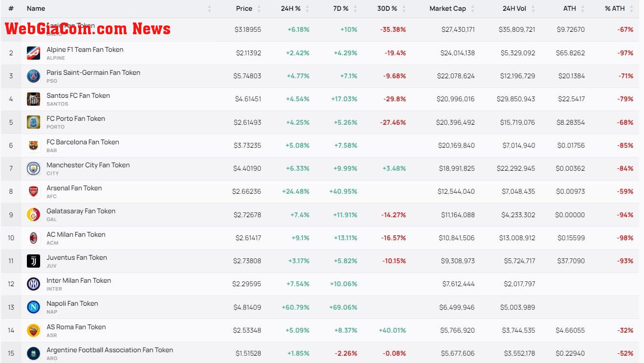Image resolution: width=644 pixels, height=363 pixels.
Task: Click Arsenal 7D change +40.95%
Action: pyautogui.click(x=343, y=191)
